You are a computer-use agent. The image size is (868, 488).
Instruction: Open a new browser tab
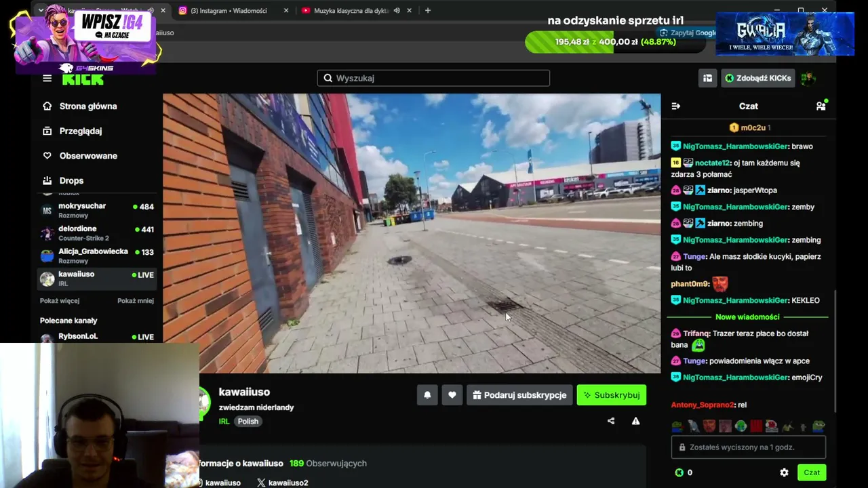428,11
